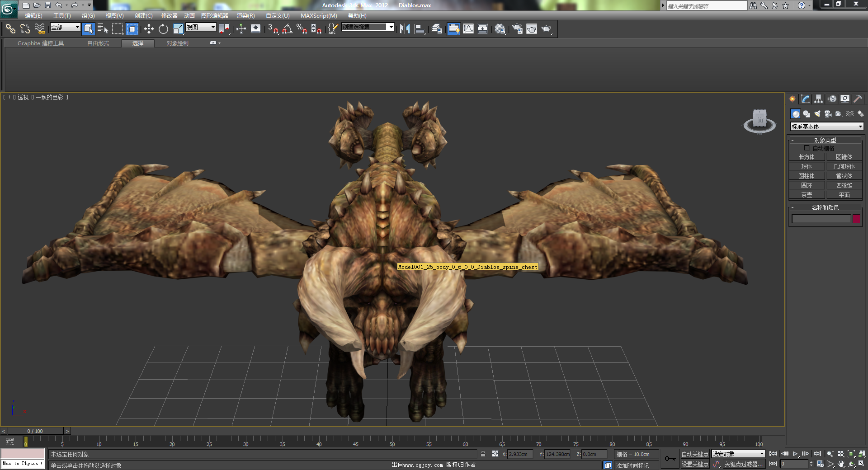Open Schematic View
The height and width of the screenshot is (470, 868).
pyautogui.click(x=483, y=29)
